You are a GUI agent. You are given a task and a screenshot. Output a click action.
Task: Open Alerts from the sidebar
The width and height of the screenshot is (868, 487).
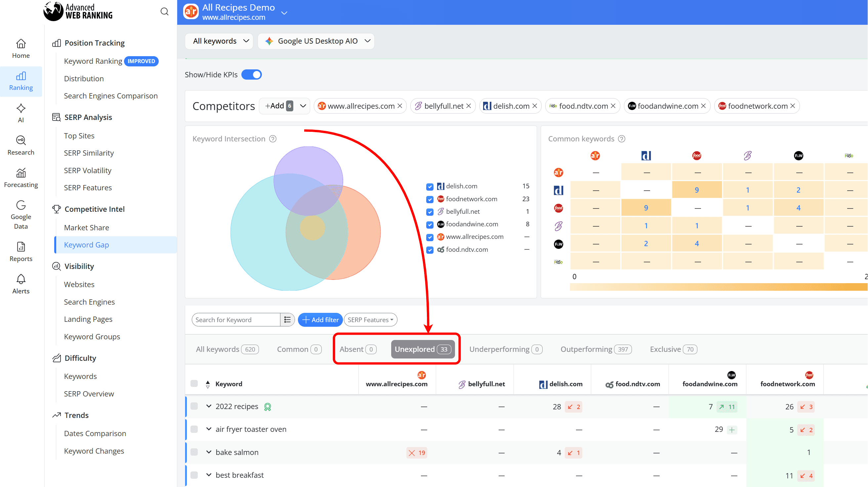click(x=21, y=283)
